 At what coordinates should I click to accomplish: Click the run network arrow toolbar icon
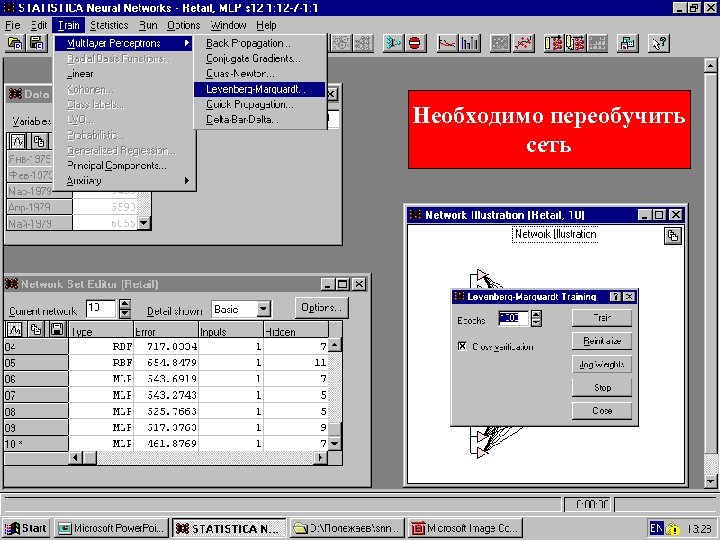393,44
